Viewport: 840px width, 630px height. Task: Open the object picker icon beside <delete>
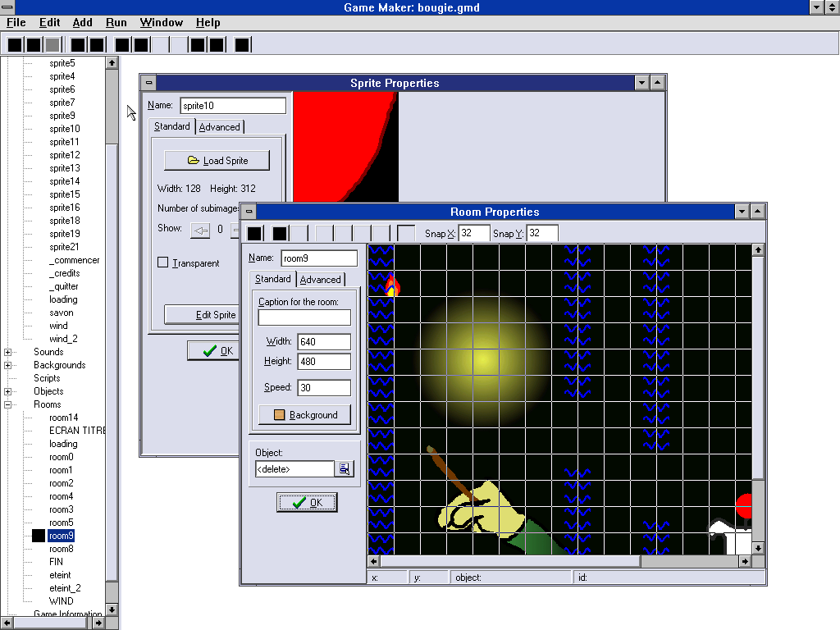[345, 468]
